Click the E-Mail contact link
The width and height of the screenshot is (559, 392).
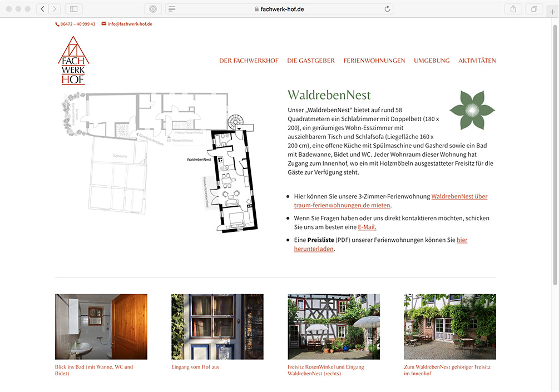click(367, 227)
